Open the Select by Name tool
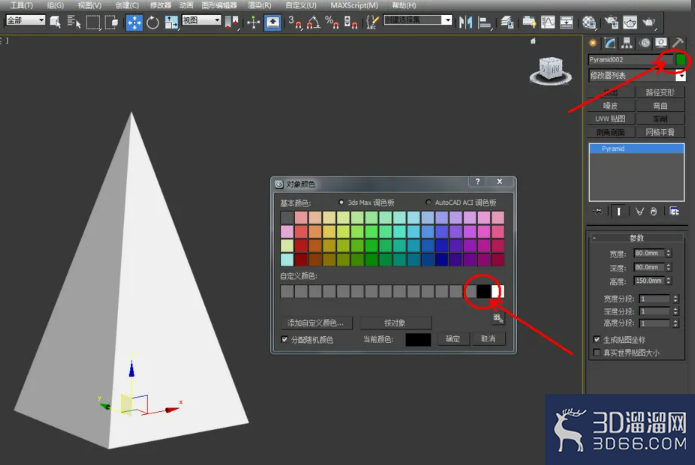Image resolution: width=695 pixels, height=465 pixels. click(x=74, y=22)
